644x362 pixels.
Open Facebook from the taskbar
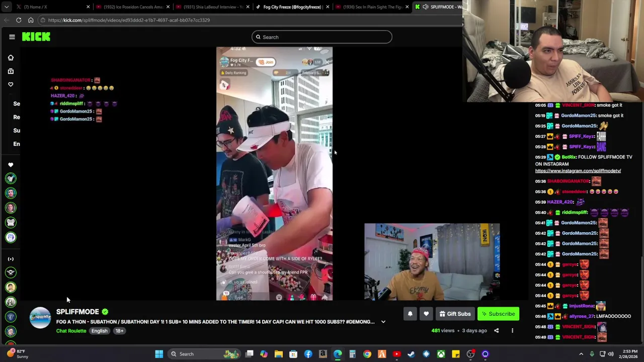coord(308,354)
